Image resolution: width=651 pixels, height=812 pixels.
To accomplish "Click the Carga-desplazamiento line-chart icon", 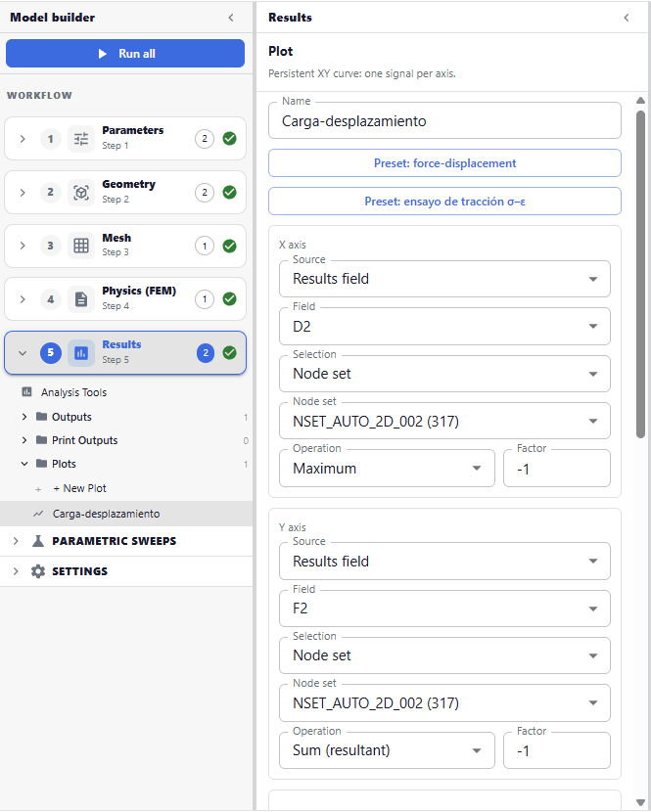I will tap(38, 515).
